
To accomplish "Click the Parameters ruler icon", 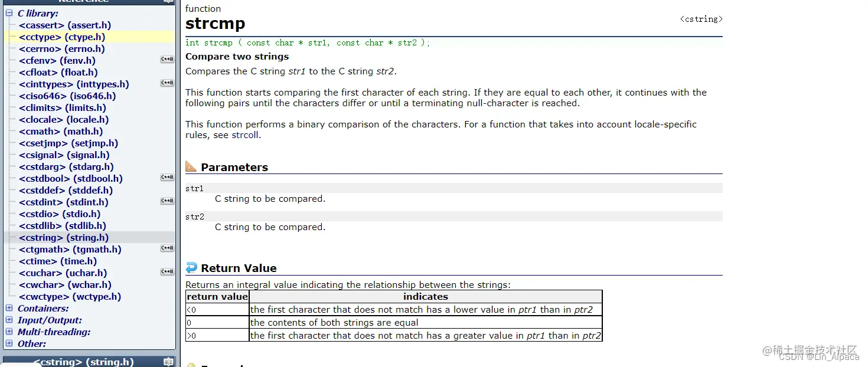I will [191, 166].
